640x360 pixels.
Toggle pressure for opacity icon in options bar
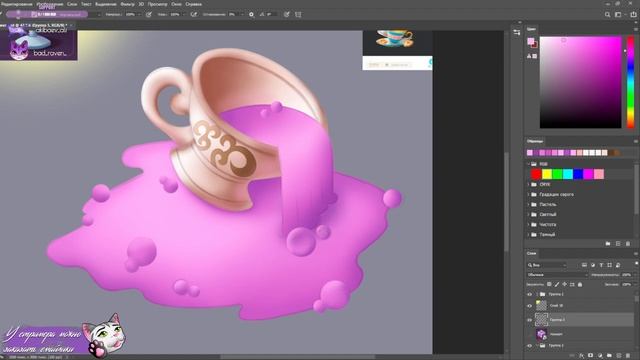[x=149, y=14]
